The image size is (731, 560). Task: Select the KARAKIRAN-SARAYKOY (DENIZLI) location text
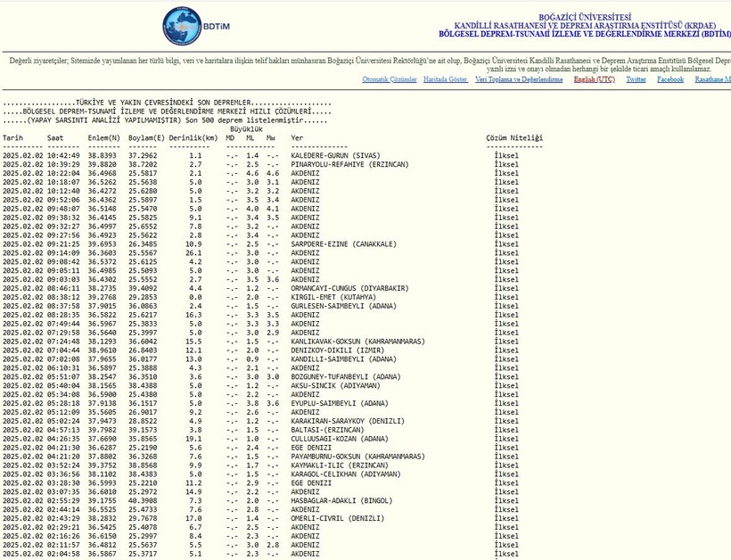click(348, 422)
